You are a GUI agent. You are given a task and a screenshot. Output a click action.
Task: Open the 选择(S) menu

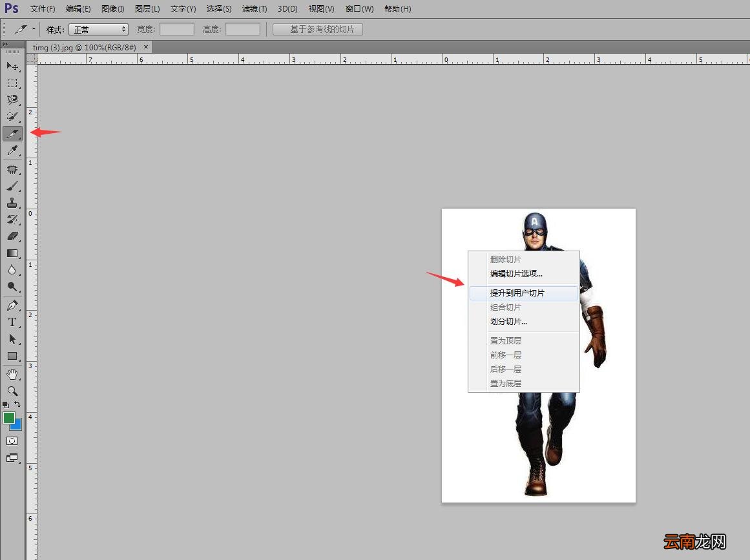point(219,9)
